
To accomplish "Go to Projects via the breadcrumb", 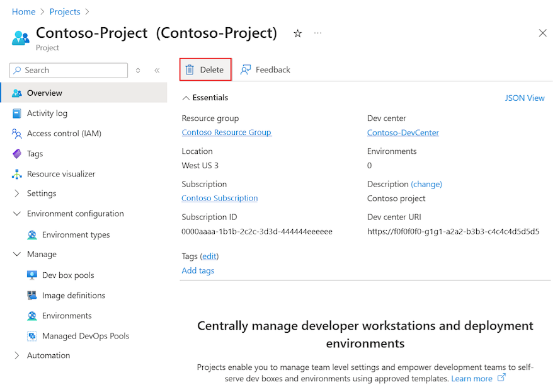I will tap(64, 11).
